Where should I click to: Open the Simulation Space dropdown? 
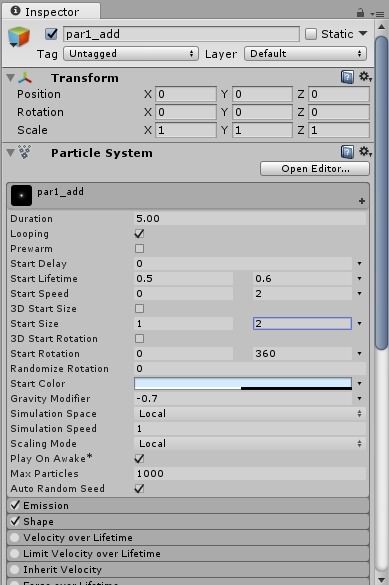[250, 413]
